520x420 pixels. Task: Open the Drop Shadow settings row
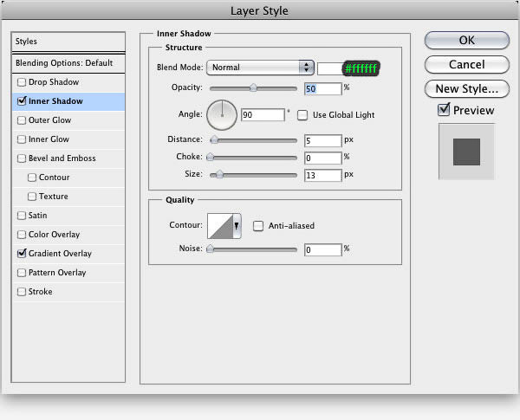click(x=68, y=82)
